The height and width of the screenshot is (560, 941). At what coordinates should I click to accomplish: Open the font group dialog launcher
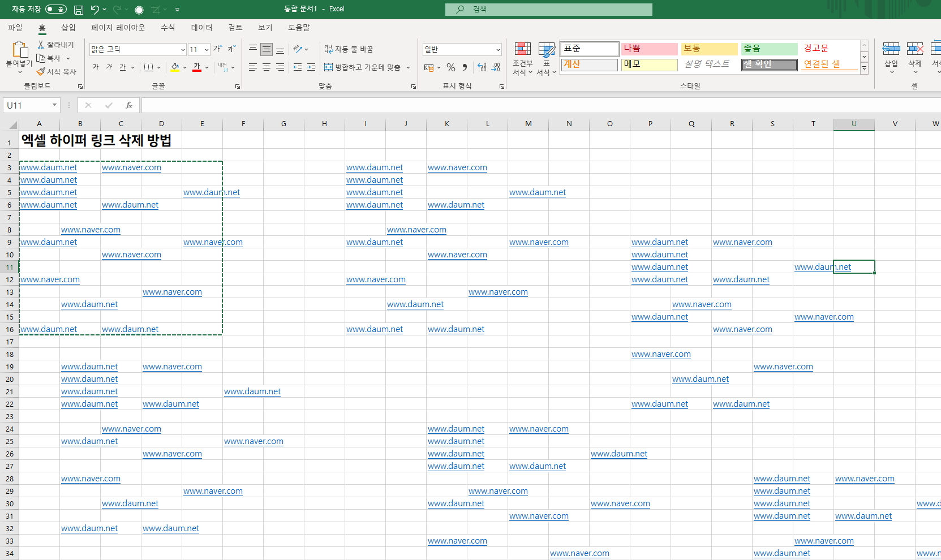pos(238,87)
